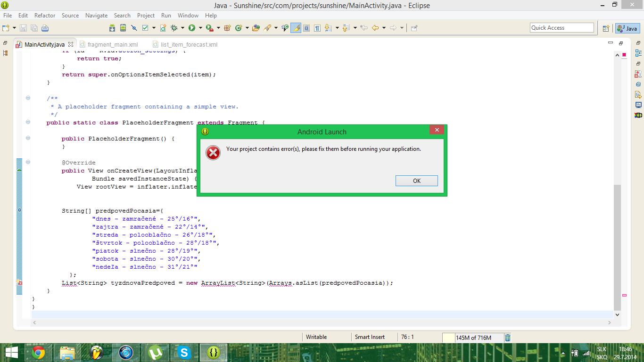Click Open Perspective icon beside Java
The height and width of the screenshot is (362, 644).
[606, 28]
